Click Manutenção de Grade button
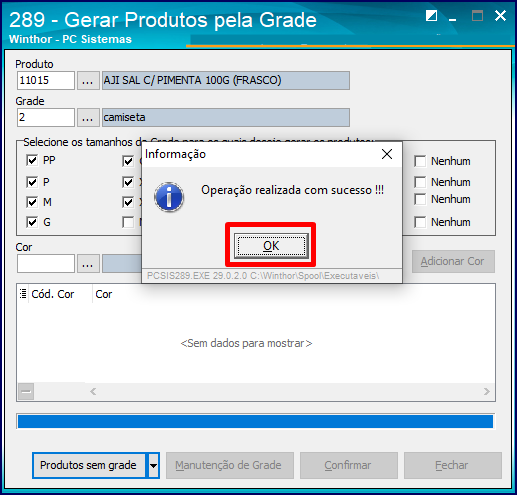517x495 pixels. tap(230, 465)
